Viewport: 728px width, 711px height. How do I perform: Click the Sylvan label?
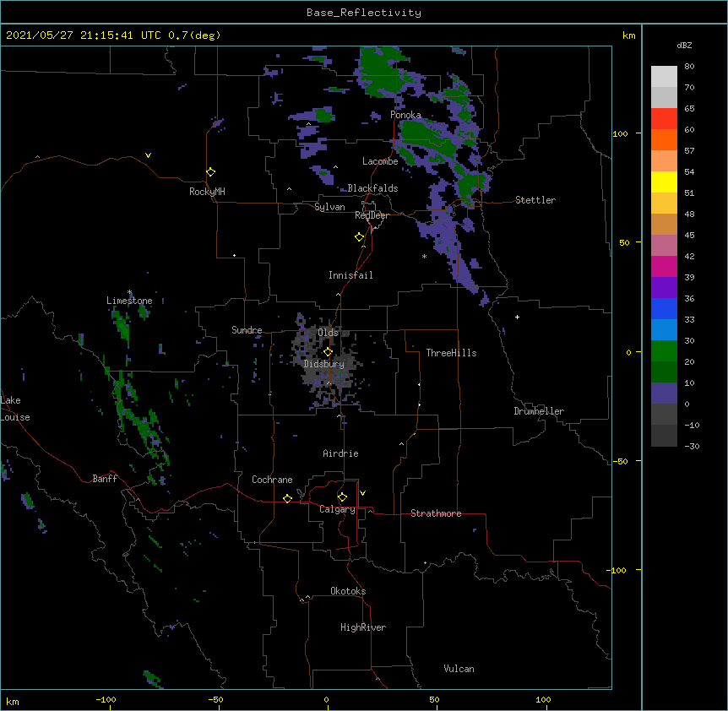pos(329,207)
